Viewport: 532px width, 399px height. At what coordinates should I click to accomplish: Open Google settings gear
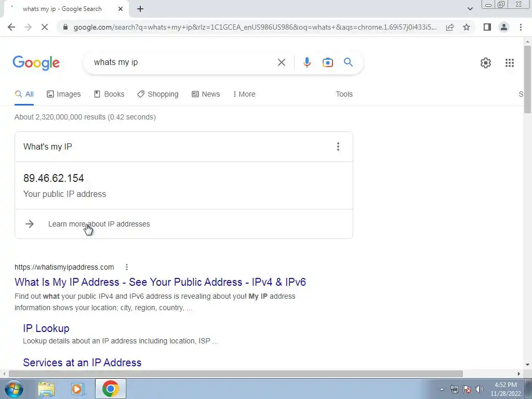pos(486,63)
